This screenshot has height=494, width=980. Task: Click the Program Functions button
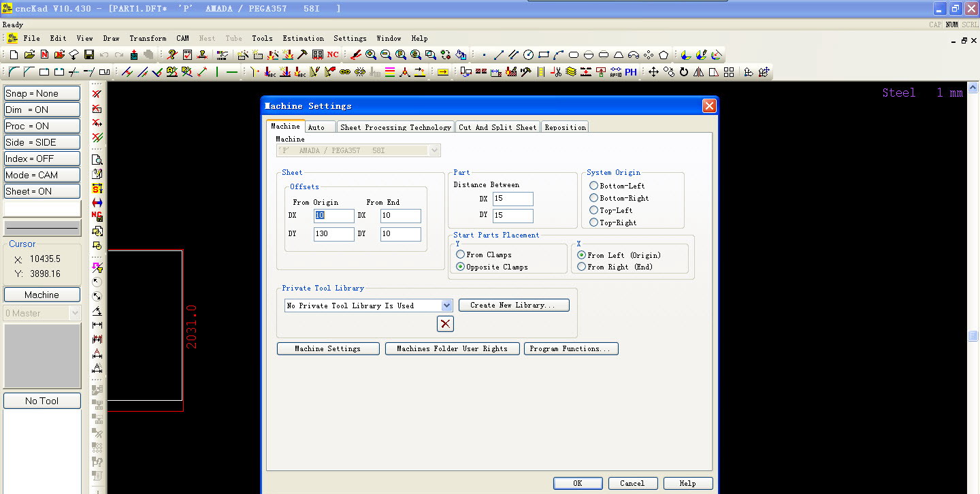coord(571,348)
